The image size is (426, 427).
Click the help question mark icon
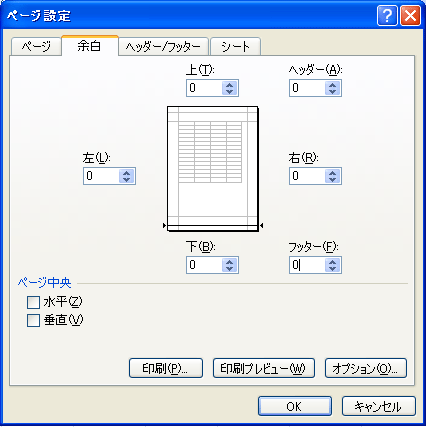tap(387, 16)
